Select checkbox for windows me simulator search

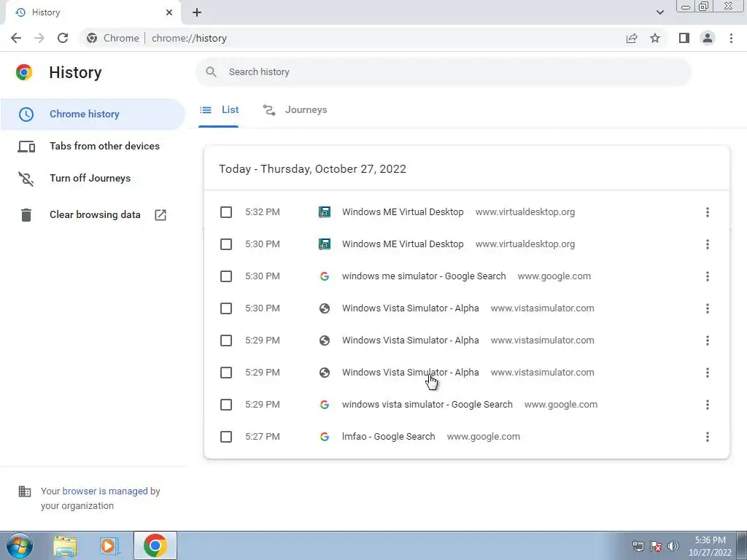click(x=226, y=276)
